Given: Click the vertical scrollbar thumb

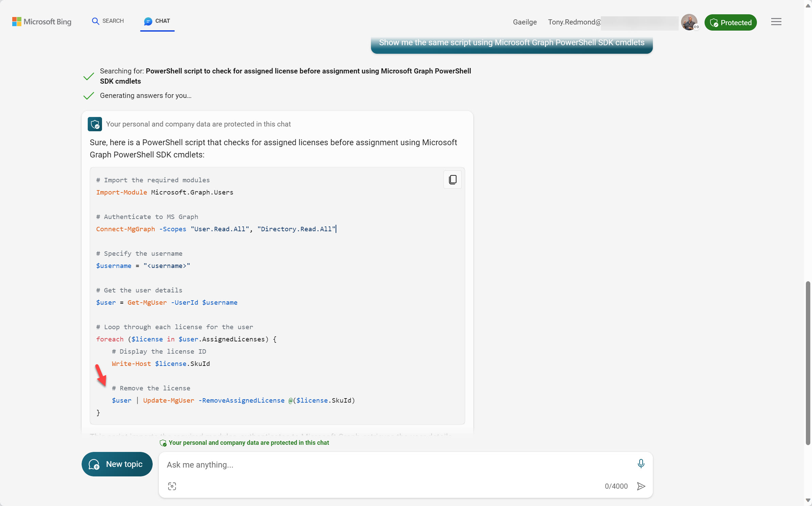Looking at the screenshot, I should (808, 363).
